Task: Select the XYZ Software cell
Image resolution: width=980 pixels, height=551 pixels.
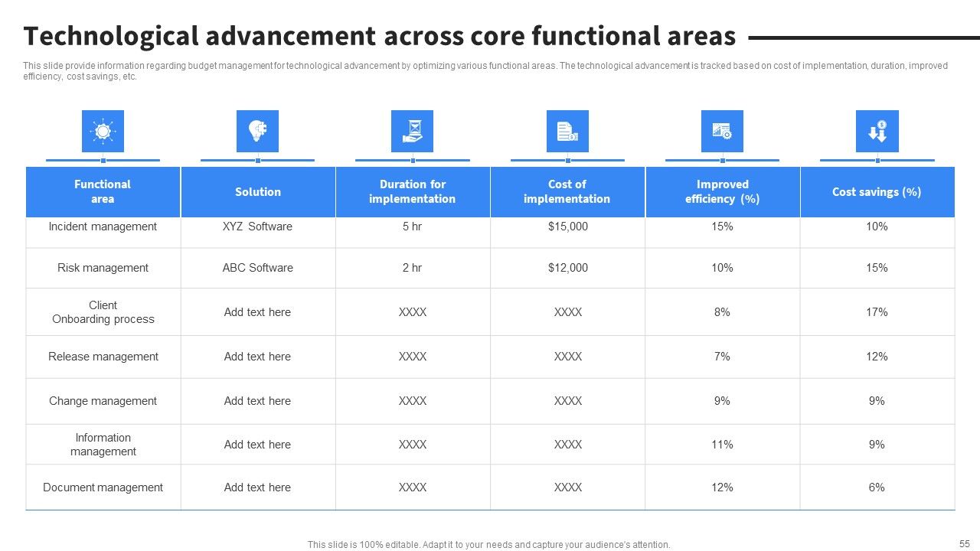Action: [257, 227]
